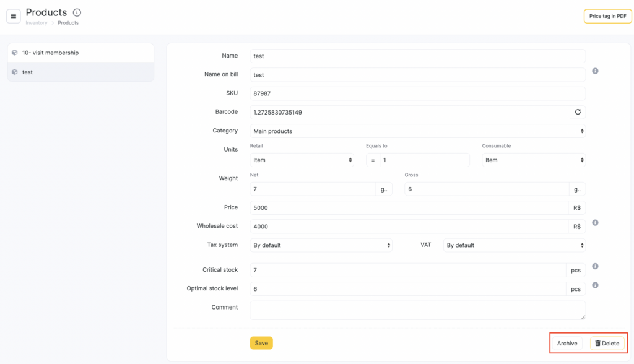The height and width of the screenshot is (364, 634).
Task: Click the Delete button with trash icon
Action: click(607, 344)
